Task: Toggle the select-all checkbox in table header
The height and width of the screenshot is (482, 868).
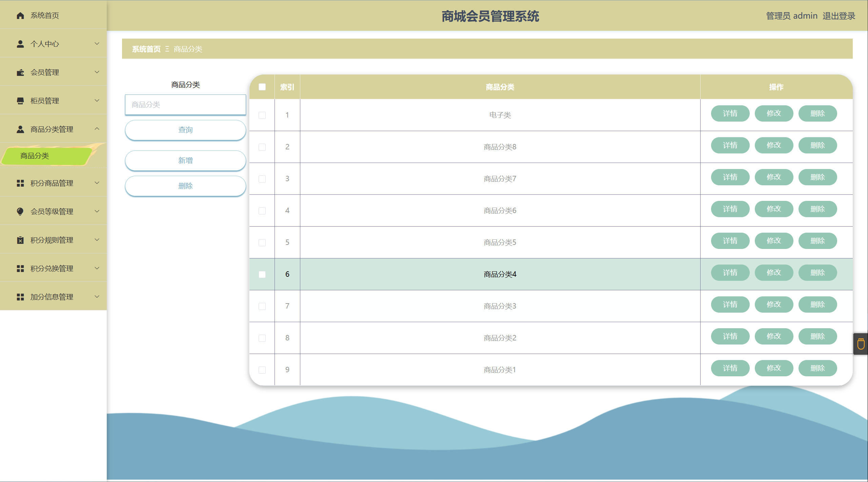Action: [262, 87]
